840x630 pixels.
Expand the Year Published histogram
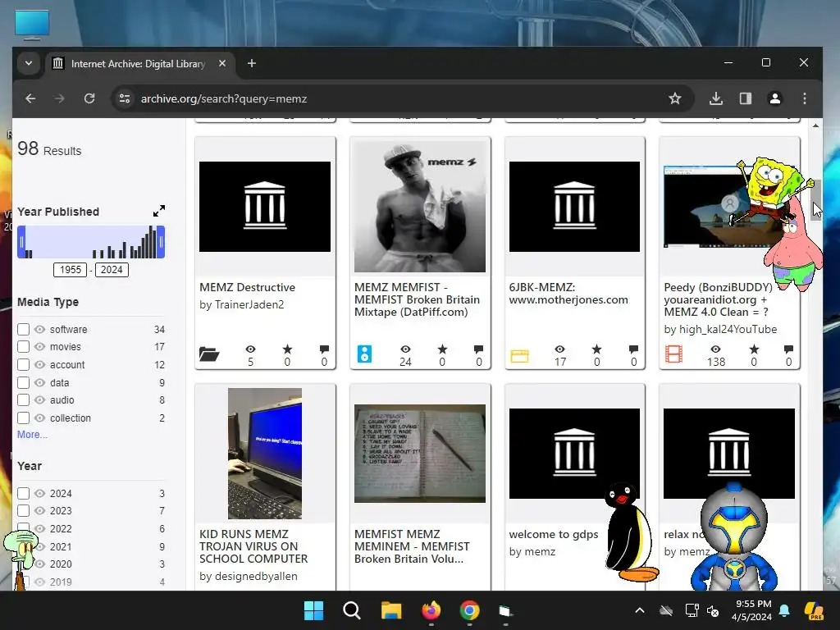click(159, 211)
